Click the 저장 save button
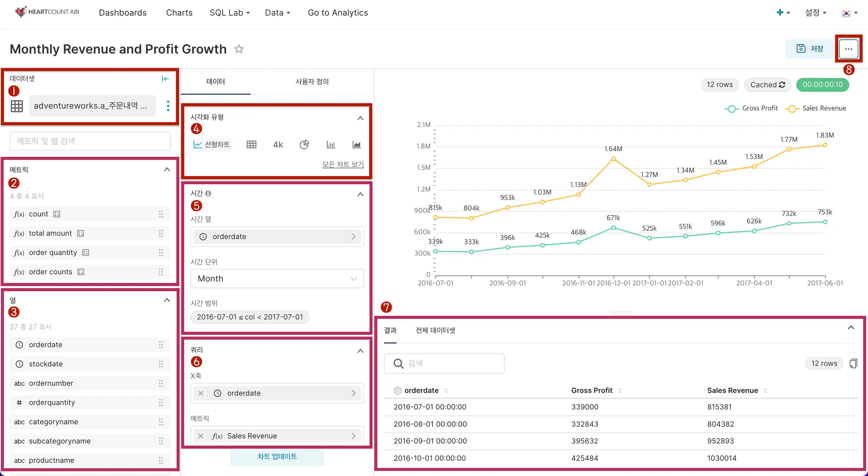The height and width of the screenshot is (476, 868). 810,49
